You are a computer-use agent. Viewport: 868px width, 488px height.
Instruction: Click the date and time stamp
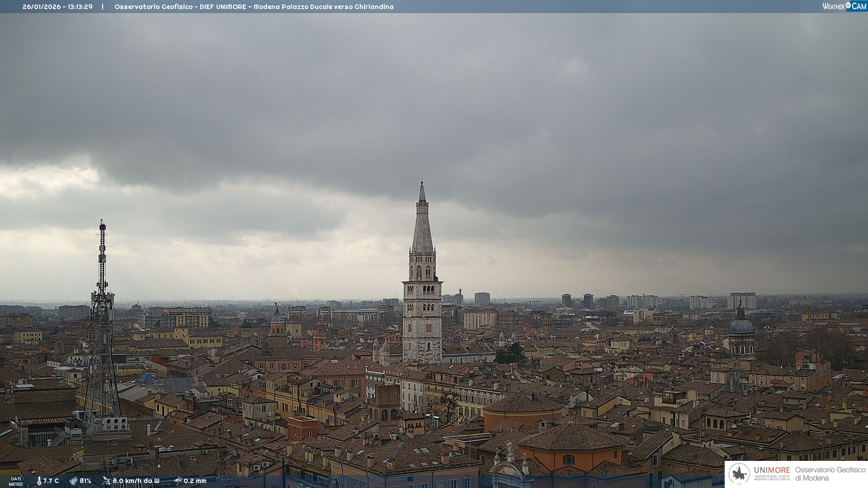click(x=57, y=7)
